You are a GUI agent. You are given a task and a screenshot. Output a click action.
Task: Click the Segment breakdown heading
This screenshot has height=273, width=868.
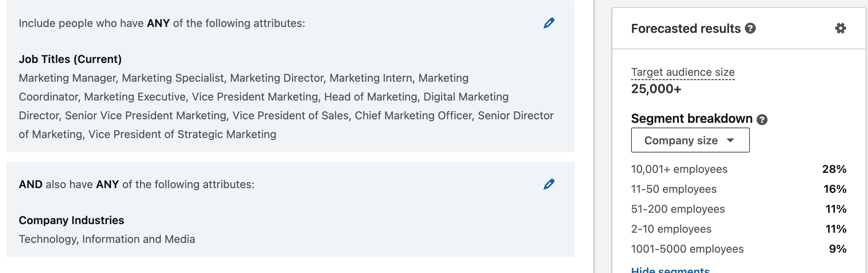[x=692, y=119]
